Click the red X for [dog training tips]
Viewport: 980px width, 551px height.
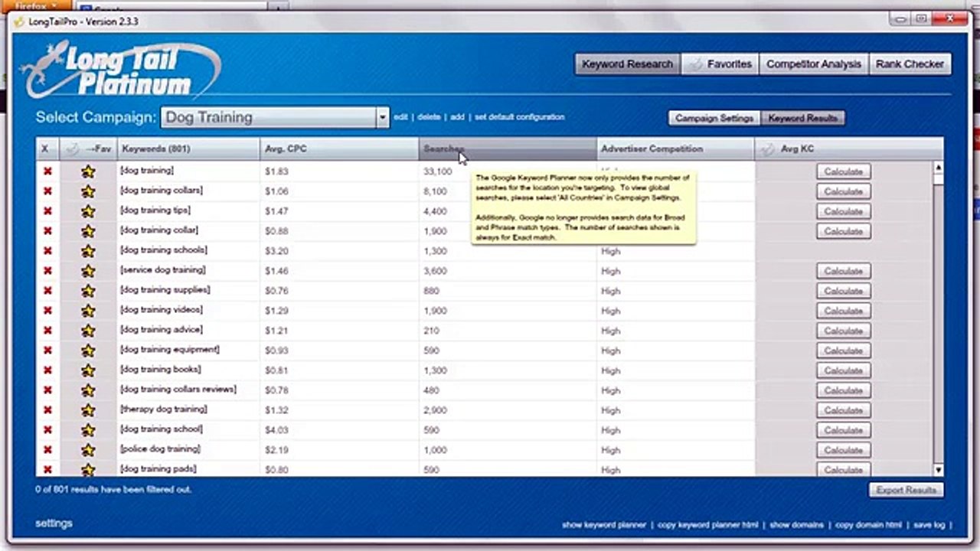pyautogui.click(x=47, y=211)
